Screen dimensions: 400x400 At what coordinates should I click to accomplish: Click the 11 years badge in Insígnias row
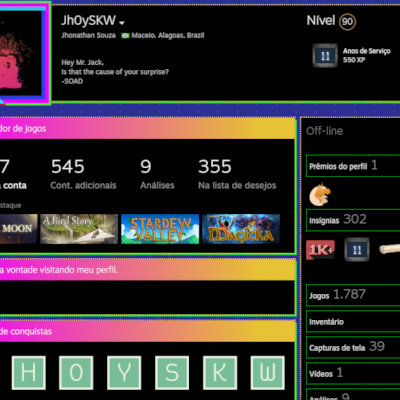pos(357,249)
